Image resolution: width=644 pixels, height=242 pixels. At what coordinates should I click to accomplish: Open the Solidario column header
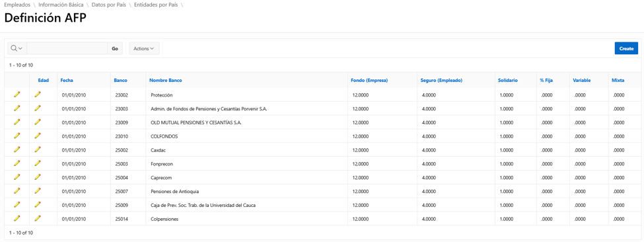point(508,81)
